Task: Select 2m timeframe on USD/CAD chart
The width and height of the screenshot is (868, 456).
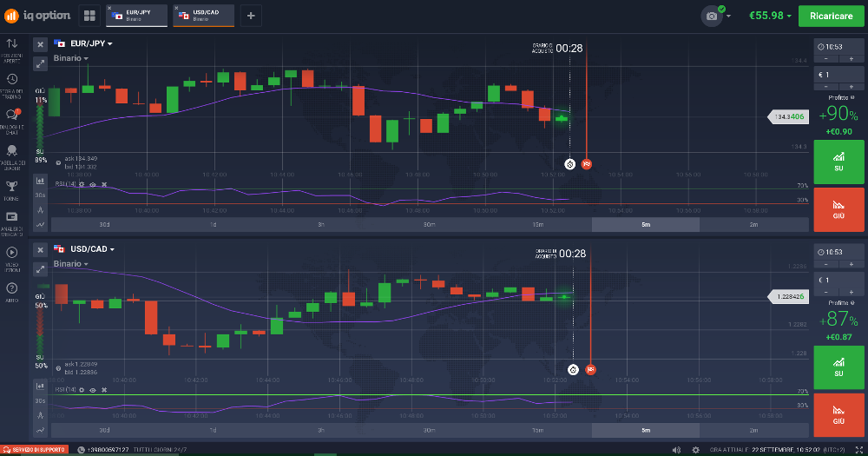Action: tap(754, 430)
